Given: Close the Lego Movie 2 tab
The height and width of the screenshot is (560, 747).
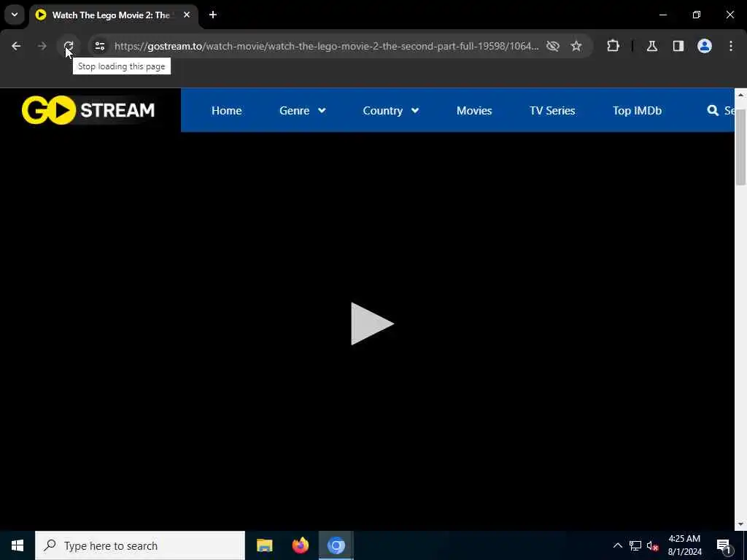Looking at the screenshot, I should coord(187,15).
